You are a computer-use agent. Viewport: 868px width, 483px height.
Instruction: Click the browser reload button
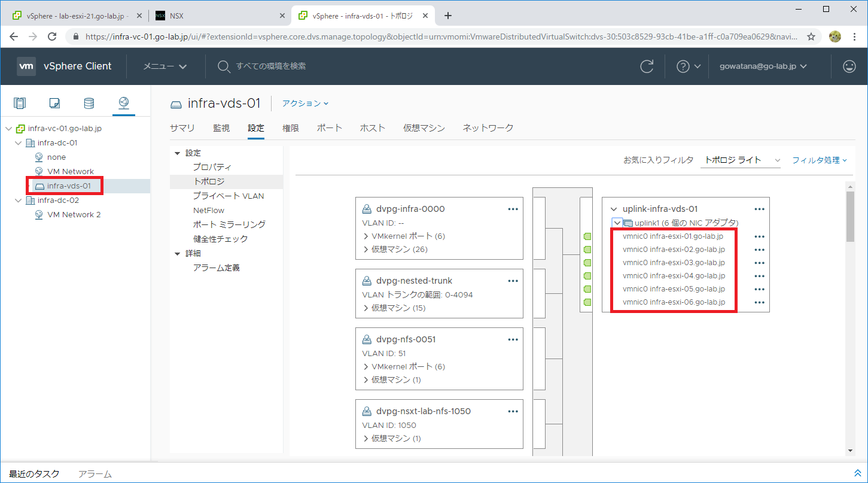pyautogui.click(x=53, y=37)
